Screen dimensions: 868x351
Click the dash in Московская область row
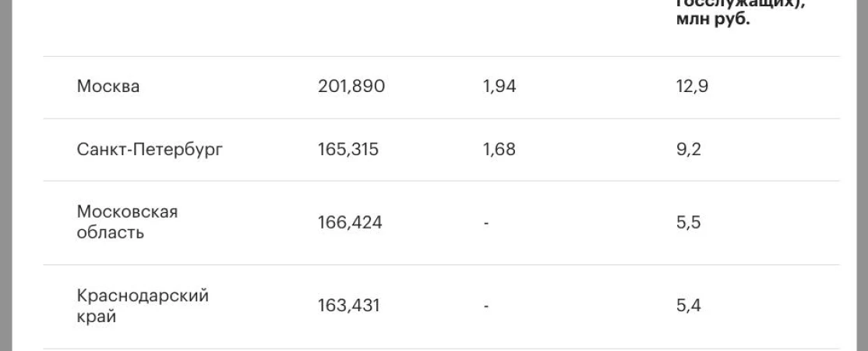click(486, 224)
